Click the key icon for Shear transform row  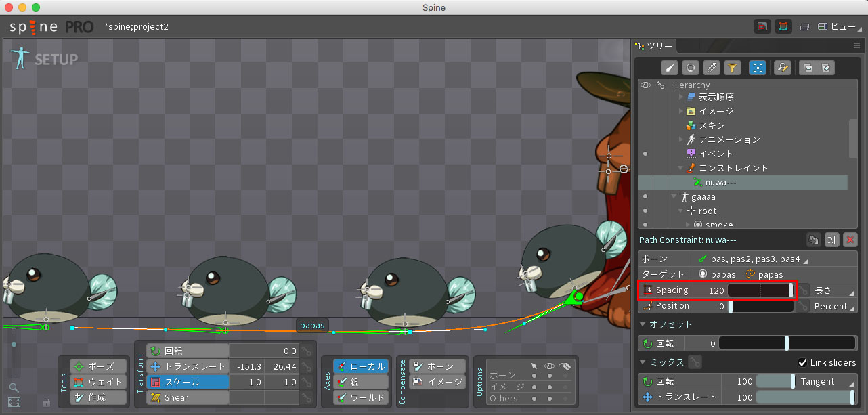coord(307,397)
